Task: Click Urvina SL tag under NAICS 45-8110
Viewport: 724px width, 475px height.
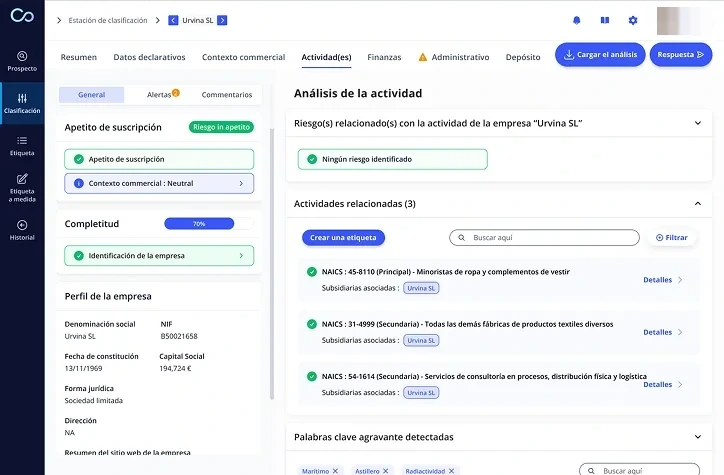Action: coord(421,288)
